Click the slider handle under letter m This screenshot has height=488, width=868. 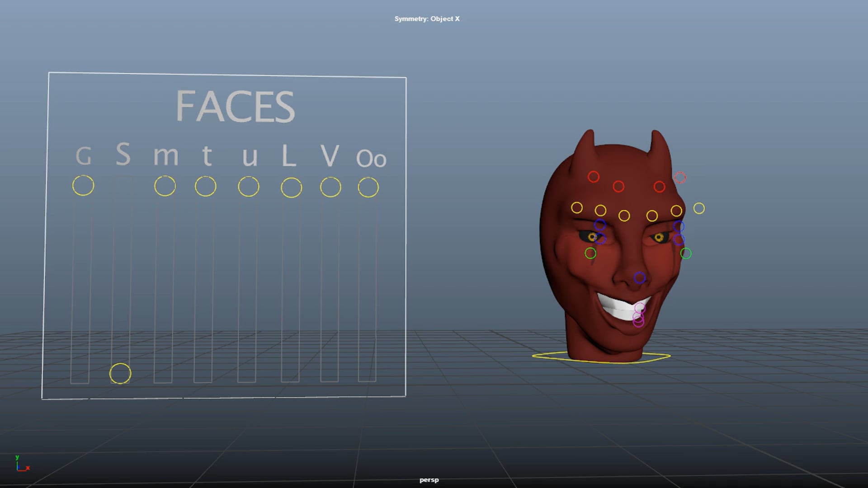click(164, 185)
